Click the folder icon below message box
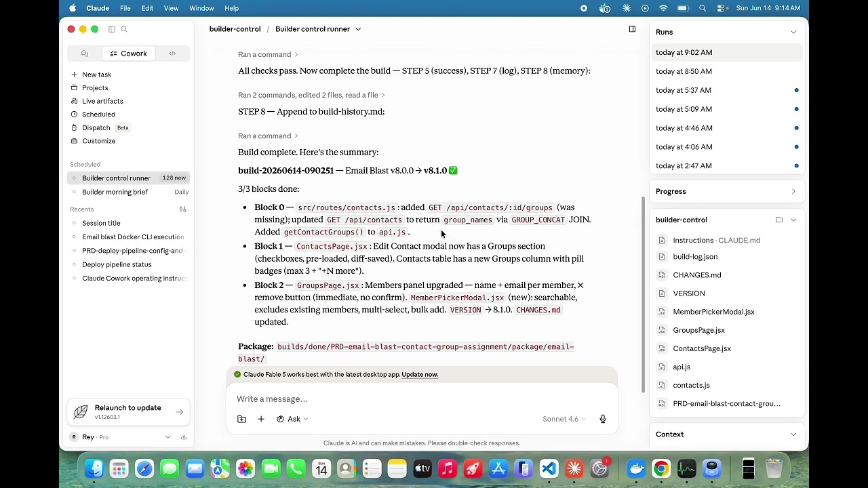 (241, 420)
